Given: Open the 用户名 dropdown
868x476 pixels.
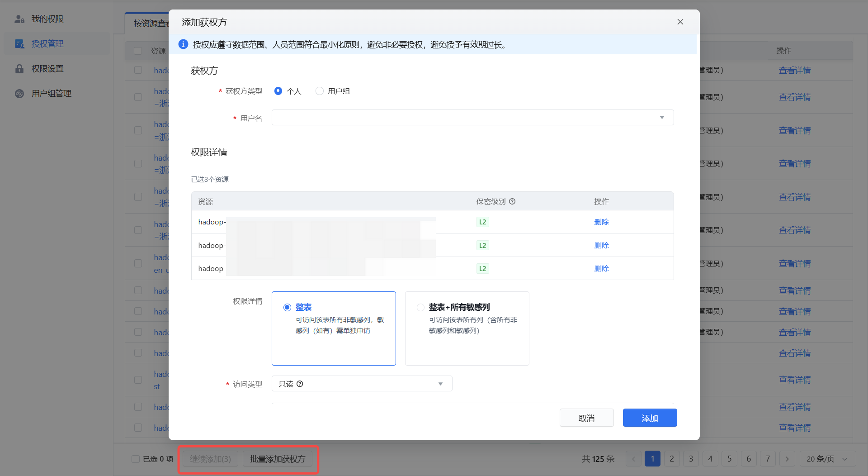Looking at the screenshot, I should click(x=472, y=118).
